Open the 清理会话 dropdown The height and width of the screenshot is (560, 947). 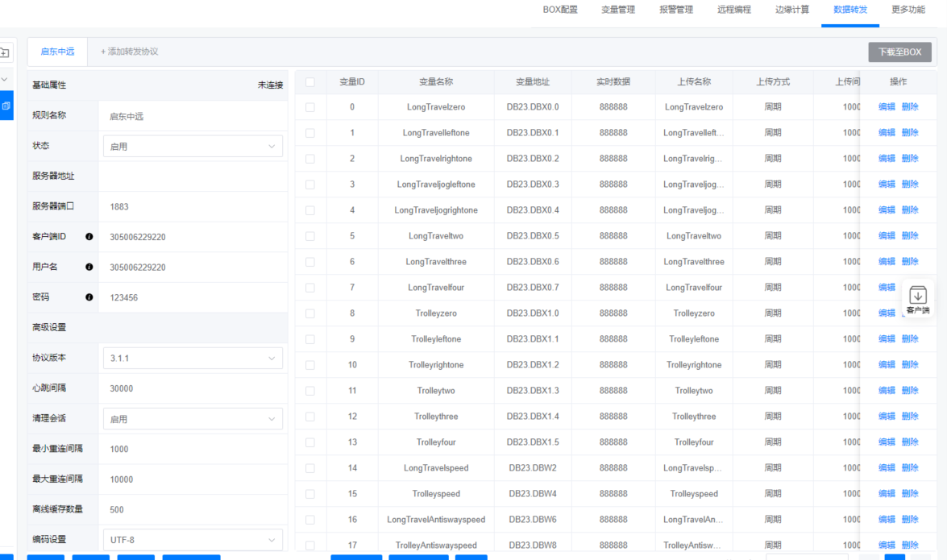(x=193, y=418)
